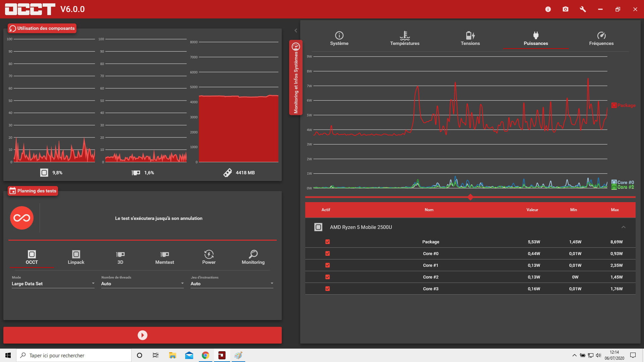This screenshot has height=362, width=644.
Task: Open Cortana circle icon in taskbar
Action: coord(140,355)
